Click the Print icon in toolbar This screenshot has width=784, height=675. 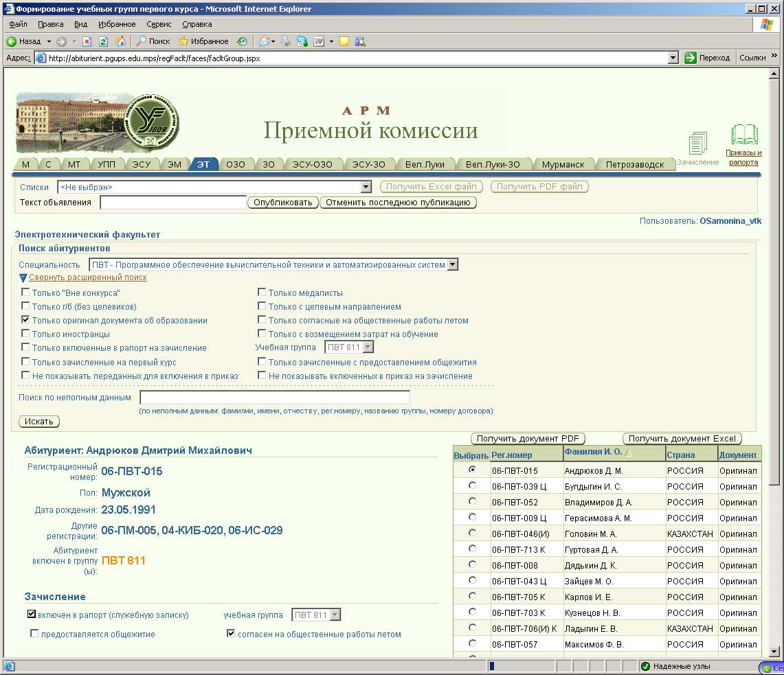coord(286,41)
